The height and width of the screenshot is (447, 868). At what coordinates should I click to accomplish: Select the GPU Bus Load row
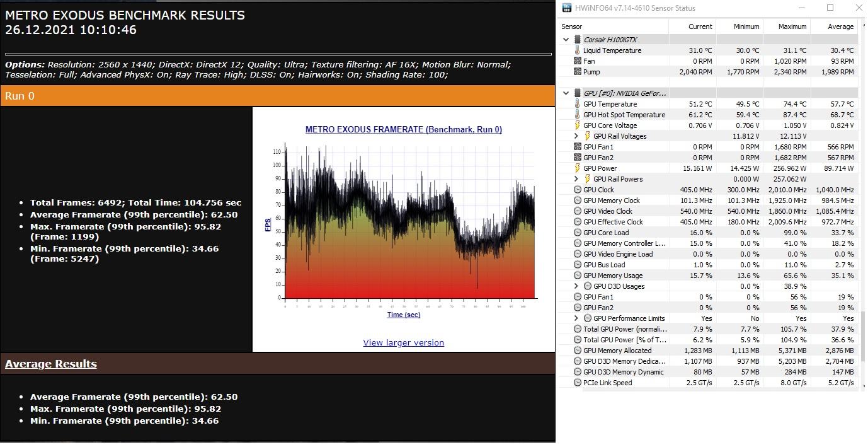(x=707, y=265)
